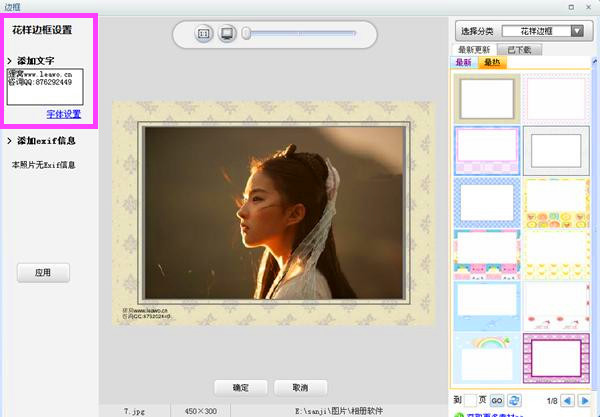Click the image preview with frame

(x=272, y=213)
